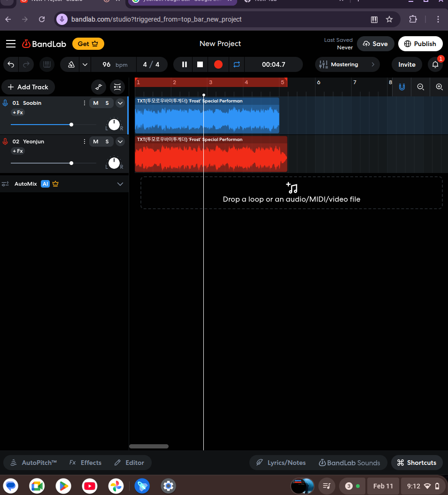Solo the Yeonjun track
448x495 pixels.
click(107, 141)
